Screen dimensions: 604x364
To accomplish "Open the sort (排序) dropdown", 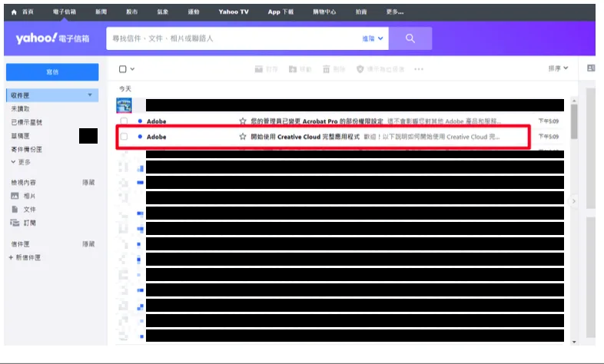I will coord(558,68).
